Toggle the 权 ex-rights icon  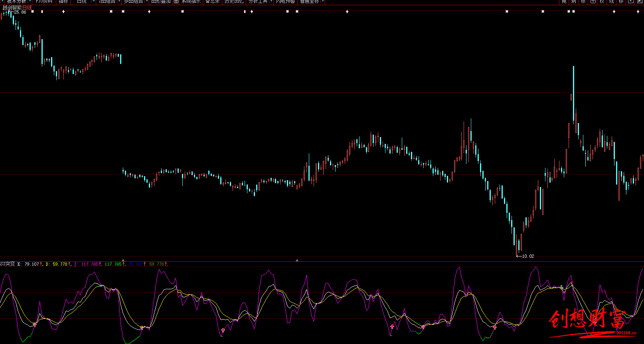(602, 2)
